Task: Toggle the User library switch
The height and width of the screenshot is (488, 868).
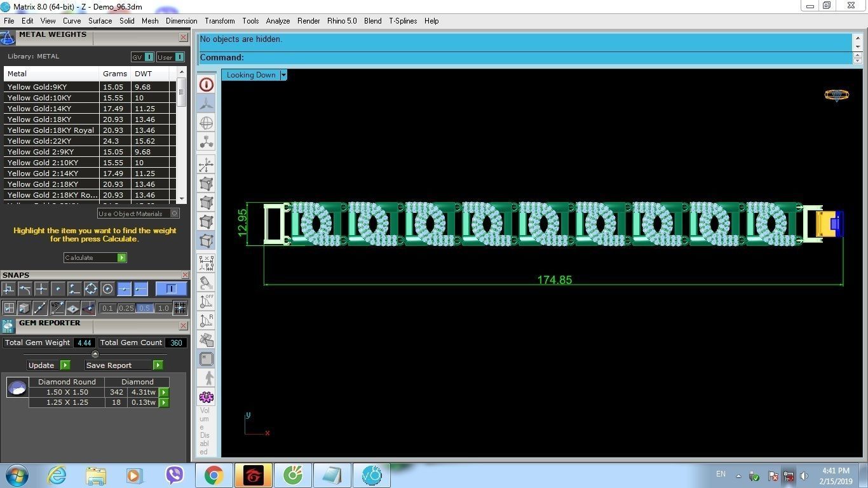Action: coord(170,57)
